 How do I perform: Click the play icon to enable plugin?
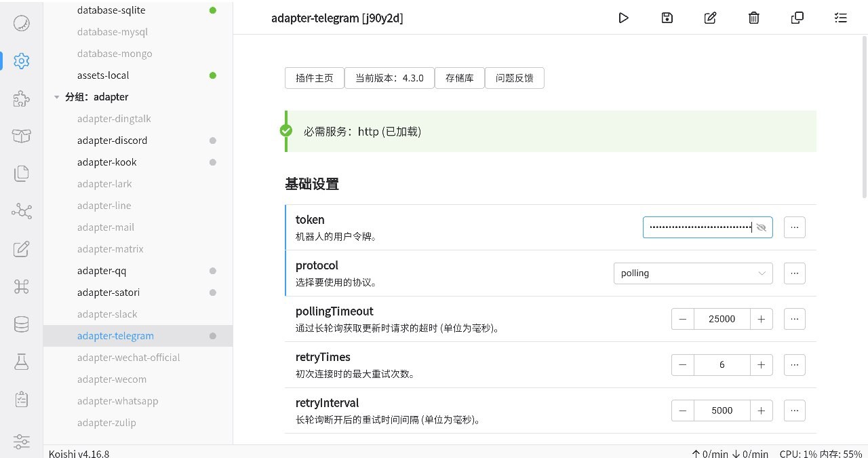coord(623,18)
